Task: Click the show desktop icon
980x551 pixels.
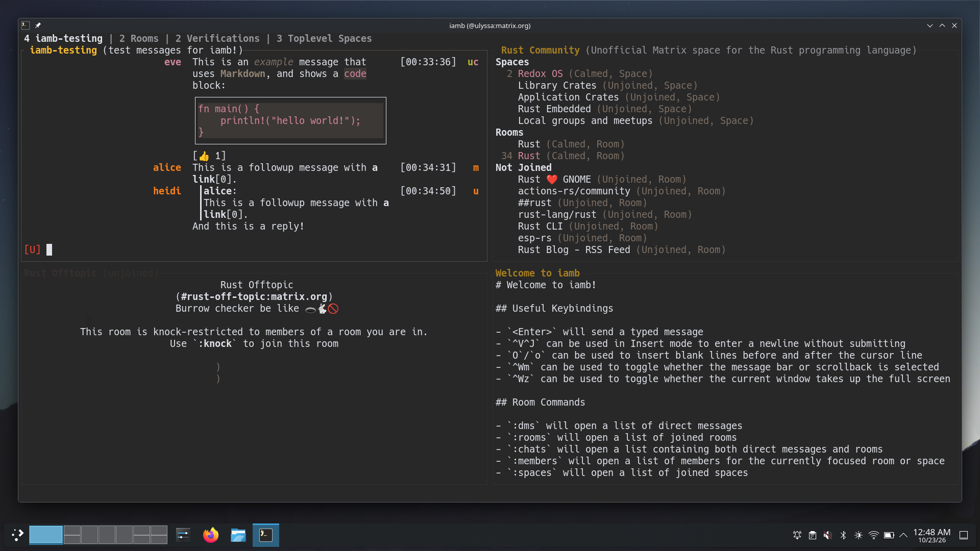Action: point(964,535)
